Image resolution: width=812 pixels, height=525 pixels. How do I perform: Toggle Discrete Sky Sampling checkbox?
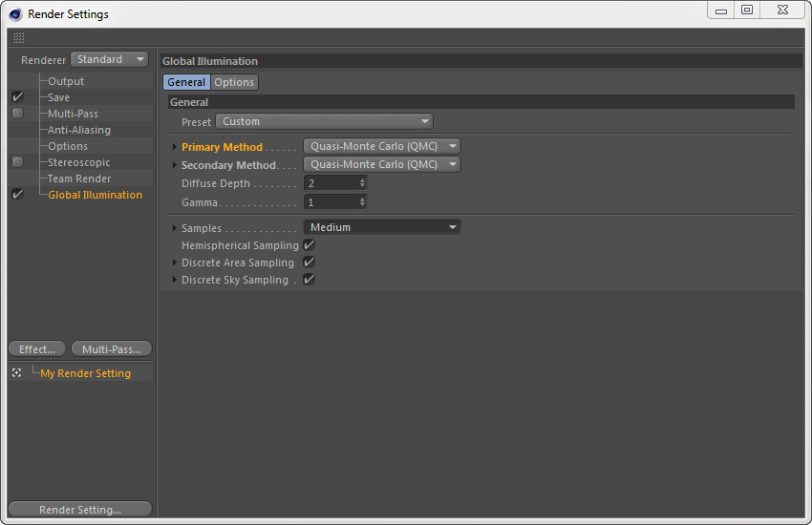point(309,280)
